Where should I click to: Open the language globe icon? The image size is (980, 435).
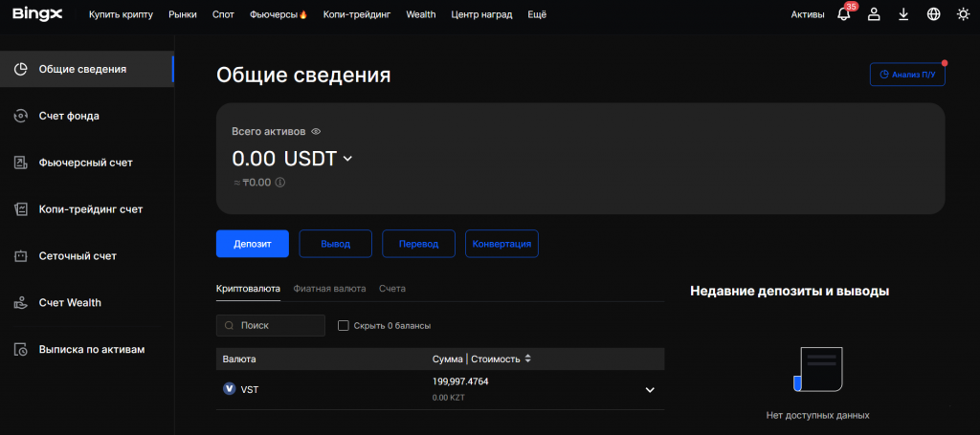934,13
